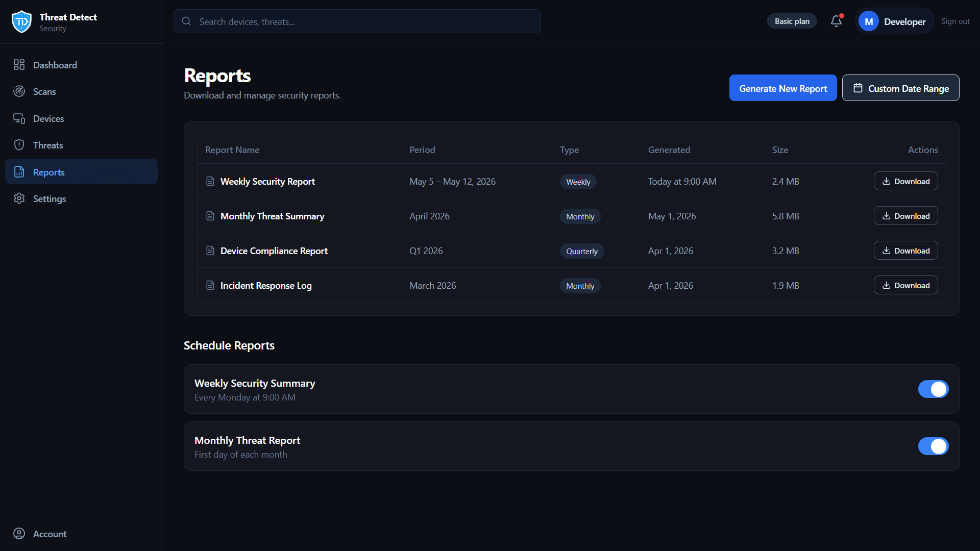Download the Incident Response Log
The height and width of the screenshot is (551, 980).
905,285
